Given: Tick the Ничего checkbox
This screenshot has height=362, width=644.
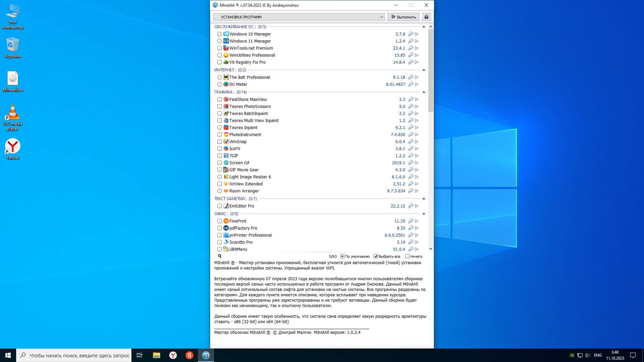Looking at the screenshot, I should click(x=407, y=256).
